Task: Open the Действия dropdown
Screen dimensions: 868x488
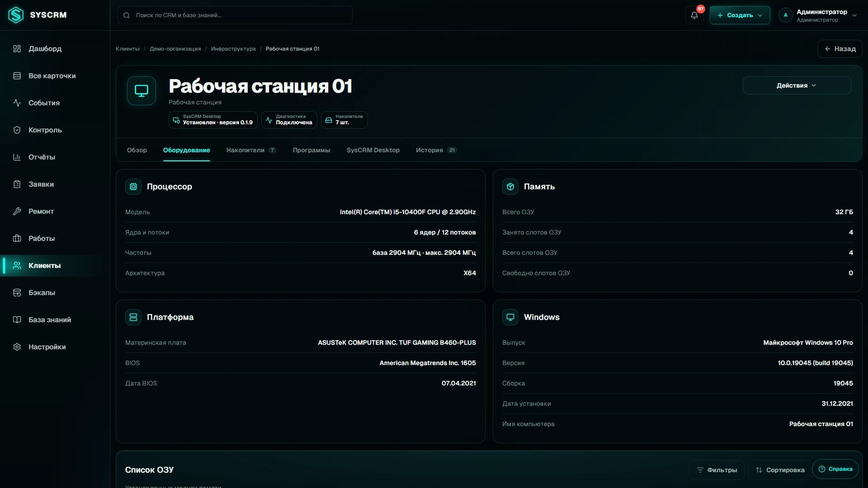Action: (797, 85)
